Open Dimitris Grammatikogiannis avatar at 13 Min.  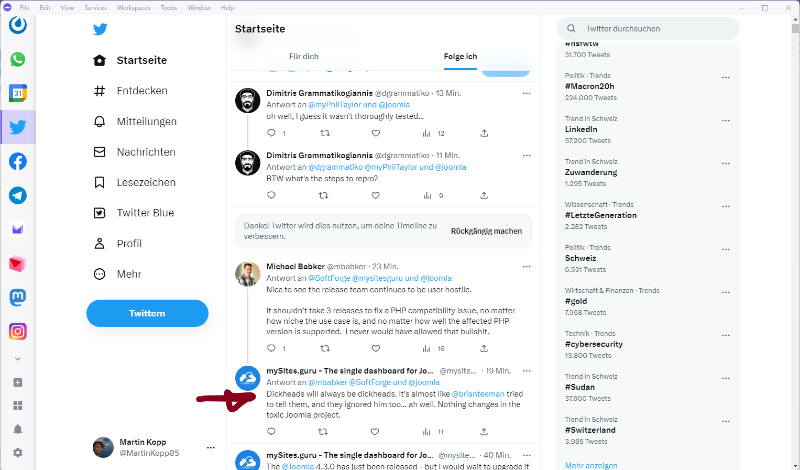pos(247,101)
